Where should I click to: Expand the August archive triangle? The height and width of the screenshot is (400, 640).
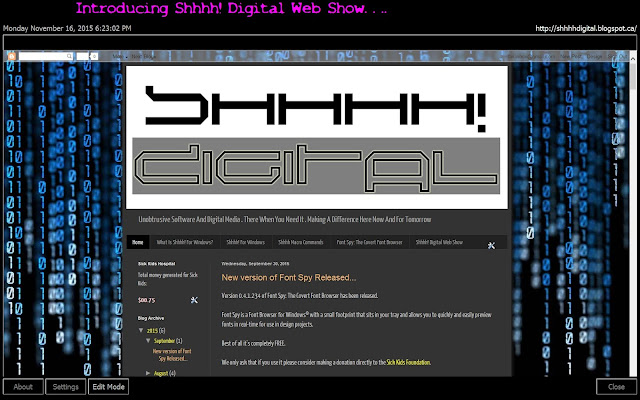point(149,373)
